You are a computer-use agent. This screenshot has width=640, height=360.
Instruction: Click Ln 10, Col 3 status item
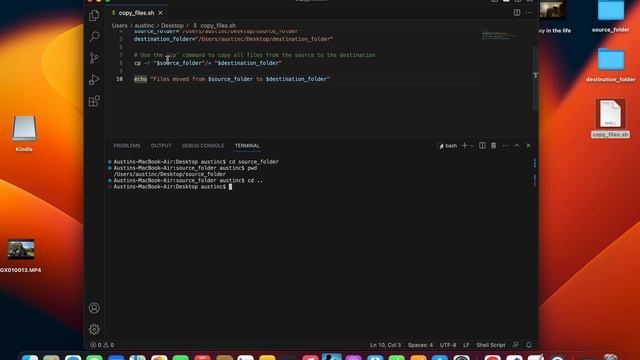(385, 345)
